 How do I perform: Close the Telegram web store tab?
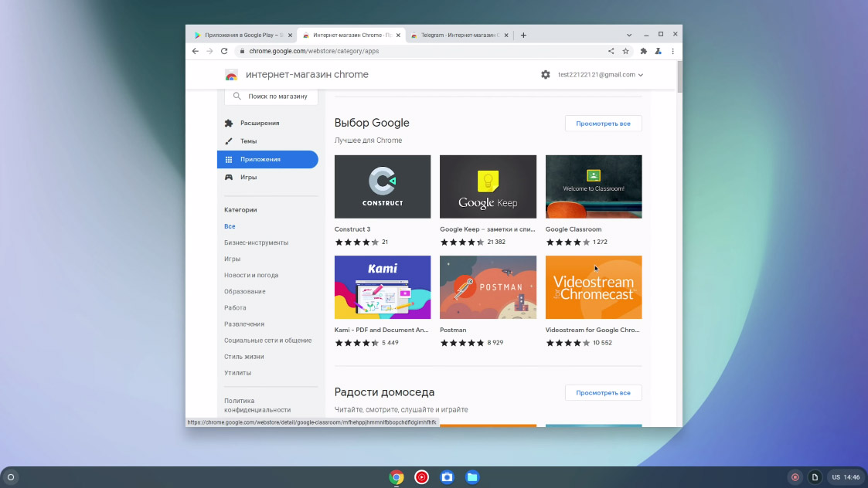pyautogui.click(x=506, y=35)
